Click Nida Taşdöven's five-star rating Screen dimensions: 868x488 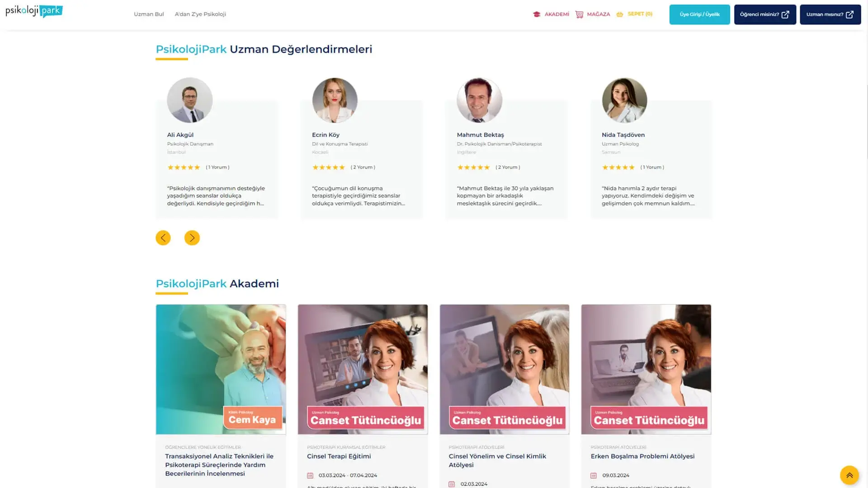[618, 167]
